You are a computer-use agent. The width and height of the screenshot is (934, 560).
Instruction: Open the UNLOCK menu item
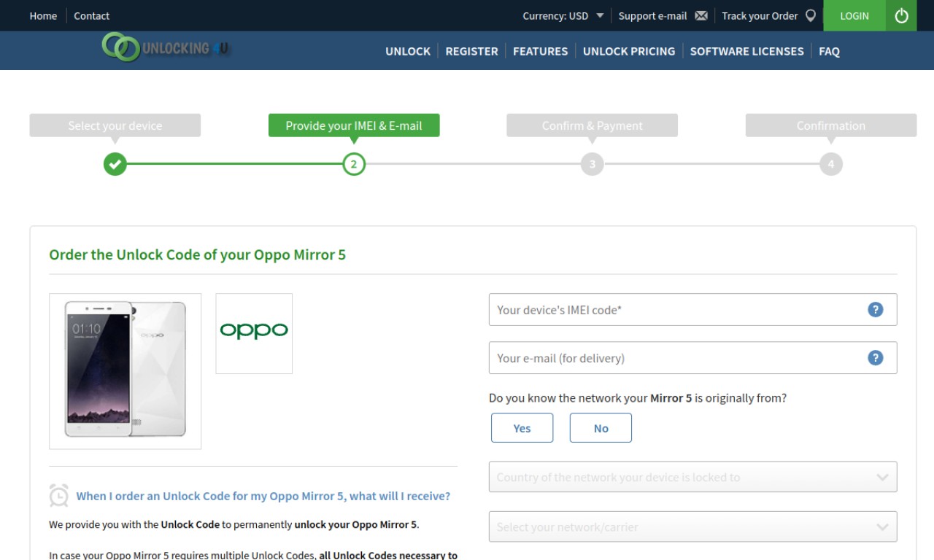coord(408,51)
